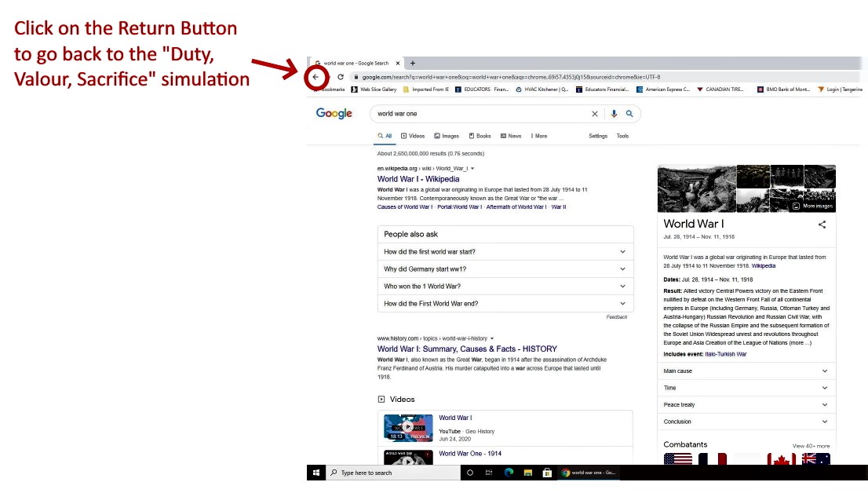Open the 'World War I - Wikipedia' result
Viewport: 868px width, 504px height.
(418, 179)
